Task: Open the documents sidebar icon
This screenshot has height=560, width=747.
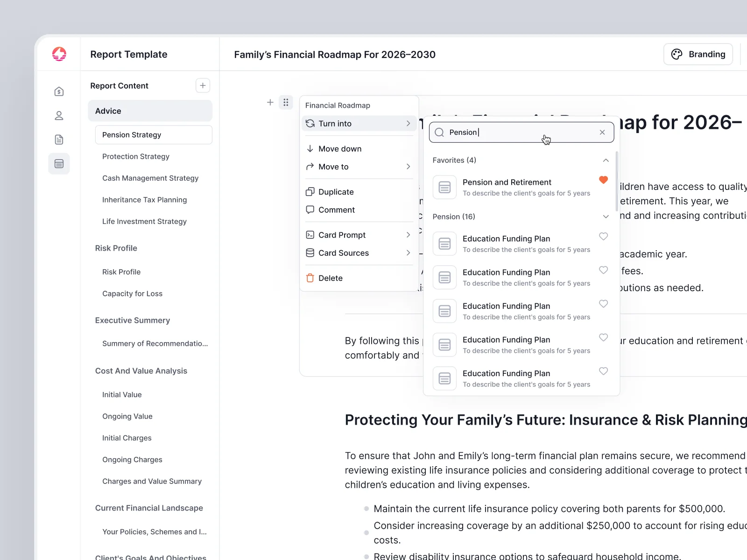Action: pyautogui.click(x=59, y=140)
